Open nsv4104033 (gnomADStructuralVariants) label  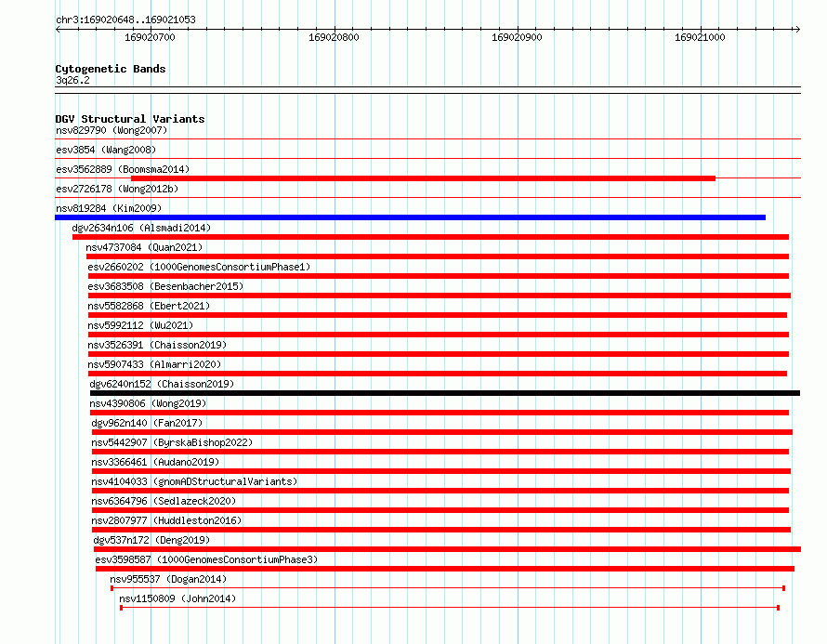[194, 481]
